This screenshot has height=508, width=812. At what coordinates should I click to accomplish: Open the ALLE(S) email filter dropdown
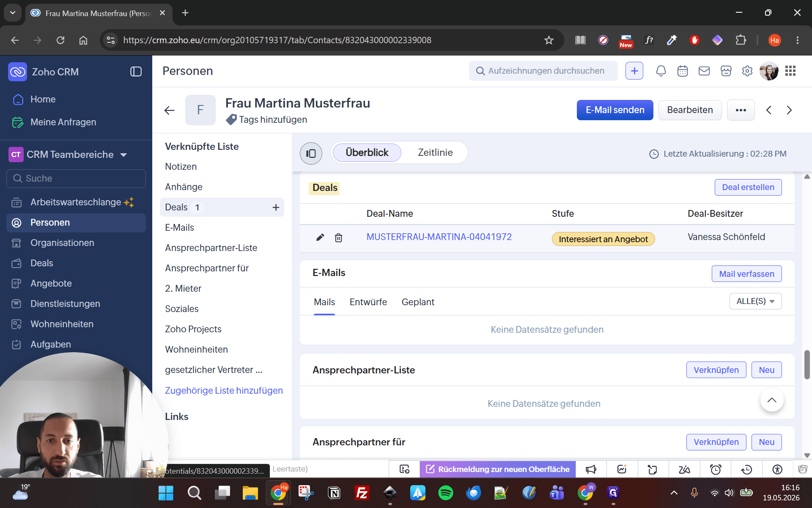[x=755, y=301]
